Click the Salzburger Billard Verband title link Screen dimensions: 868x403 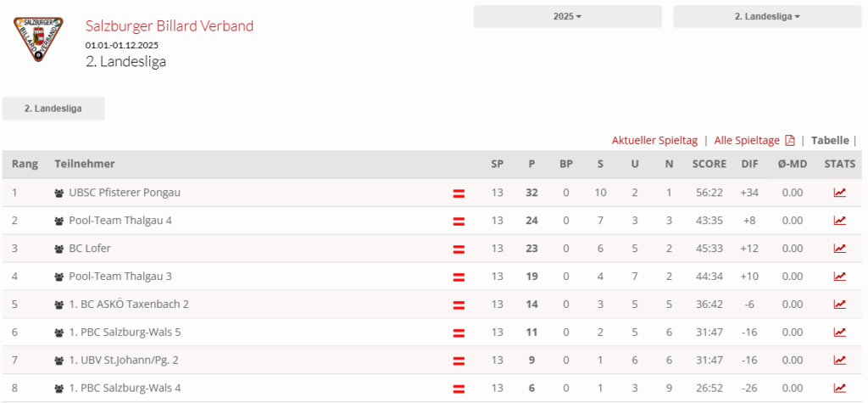point(170,26)
